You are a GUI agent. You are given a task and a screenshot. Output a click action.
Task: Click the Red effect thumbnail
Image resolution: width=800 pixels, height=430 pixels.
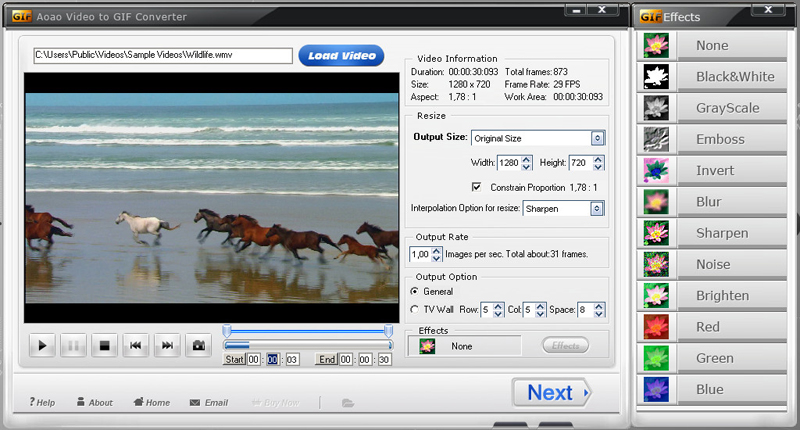pos(656,327)
